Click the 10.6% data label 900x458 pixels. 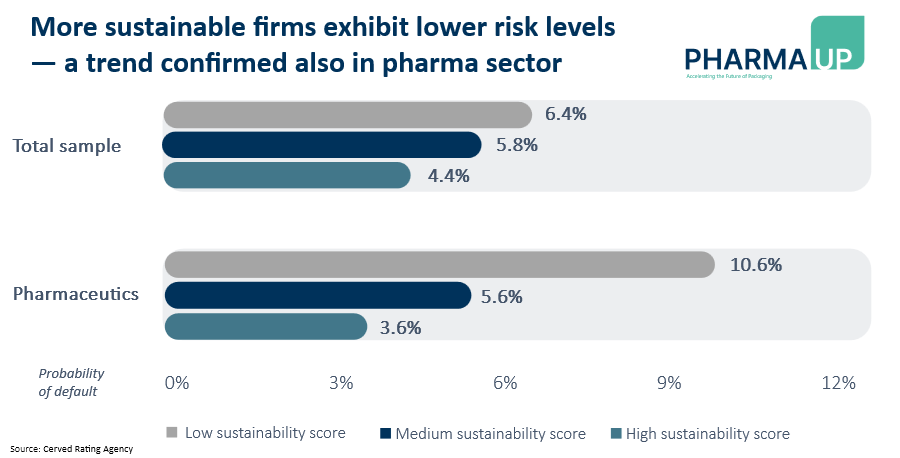pos(755,265)
